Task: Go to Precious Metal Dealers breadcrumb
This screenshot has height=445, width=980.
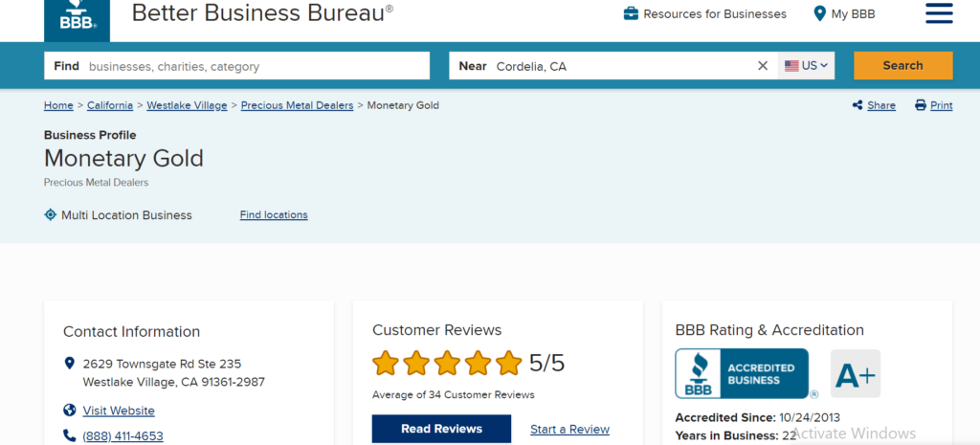Action: pyautogui.click(x=297, y=105)
